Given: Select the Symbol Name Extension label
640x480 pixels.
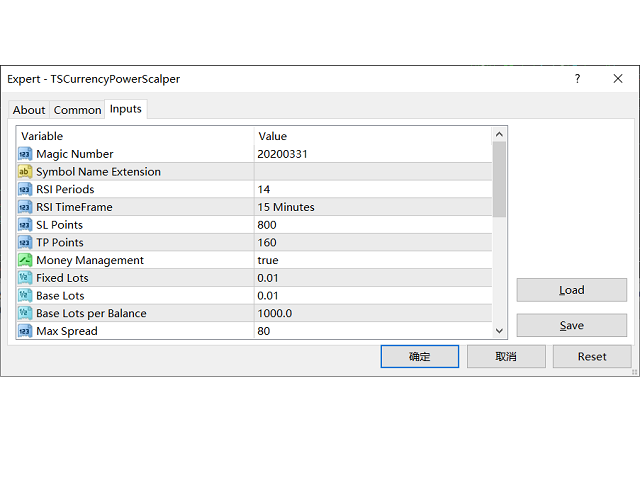Looking at the screenshot, I should coord(98,171).
